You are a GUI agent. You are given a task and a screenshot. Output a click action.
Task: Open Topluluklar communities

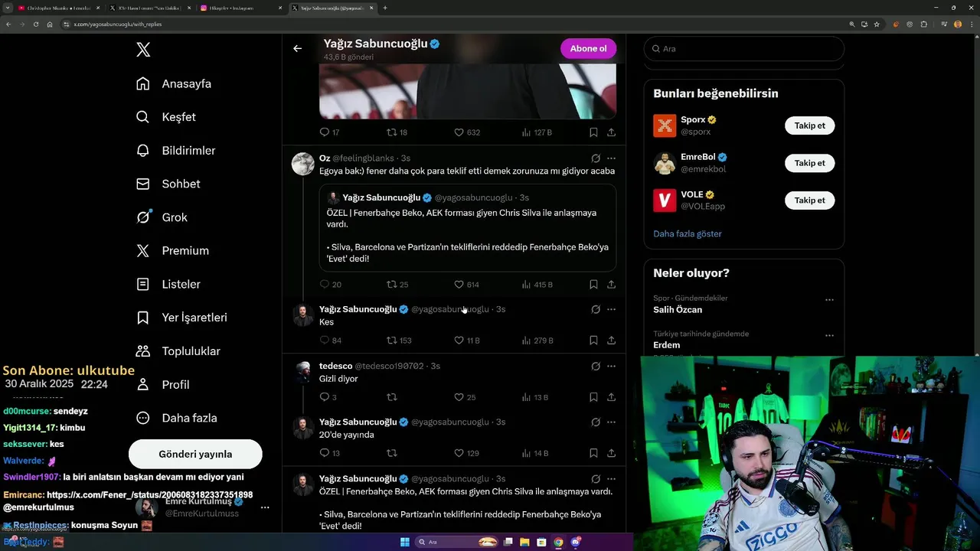pyautogui.click(x=178, y=351)
